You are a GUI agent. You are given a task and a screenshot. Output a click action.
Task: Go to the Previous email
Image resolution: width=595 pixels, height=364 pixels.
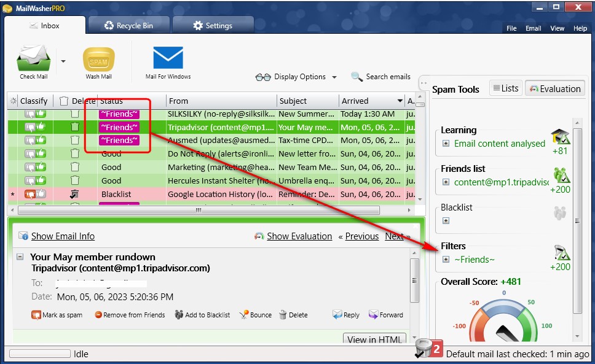click(x=361, y=236)
